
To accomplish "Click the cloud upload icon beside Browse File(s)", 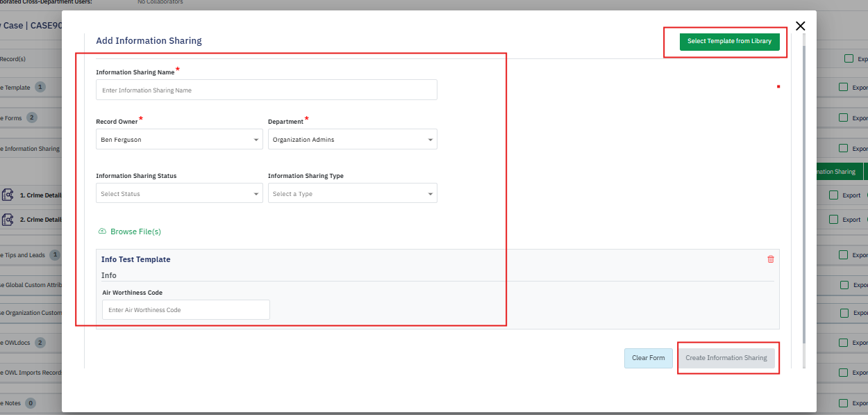I will coord(102,231).
